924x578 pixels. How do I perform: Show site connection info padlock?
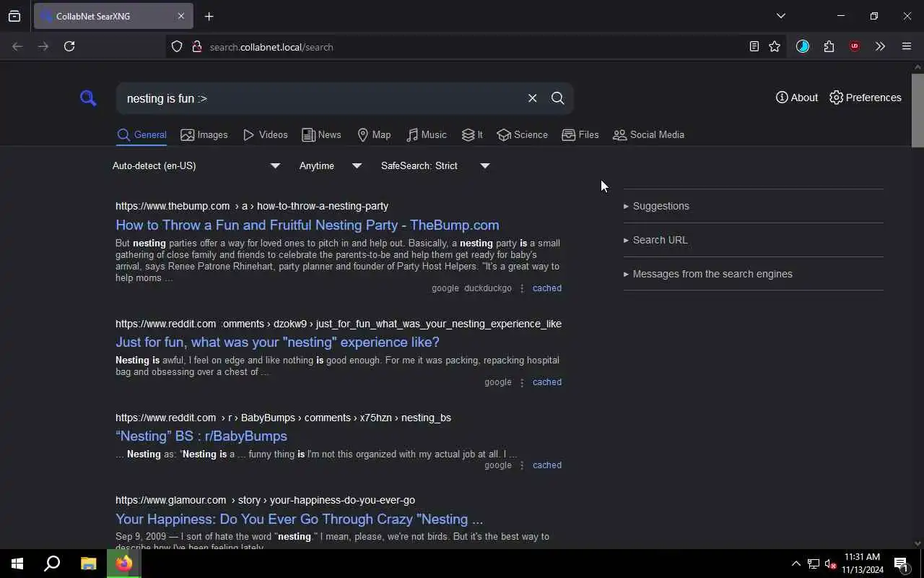click(x=196, y=46)
